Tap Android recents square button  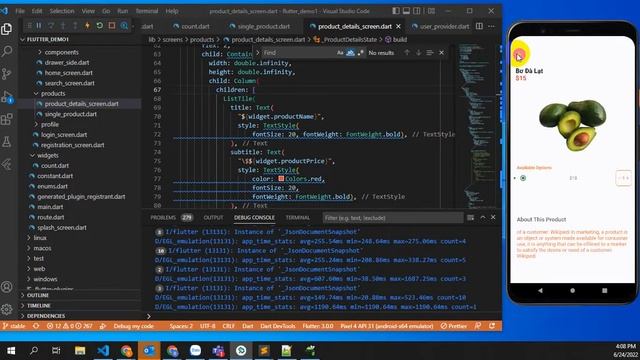click(604, 291)
